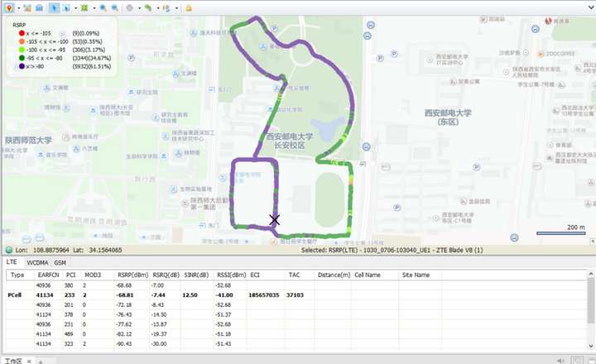Add a new workspace tab
The width and height of the screenshot is (596, 364).
[x=41, y=362]
